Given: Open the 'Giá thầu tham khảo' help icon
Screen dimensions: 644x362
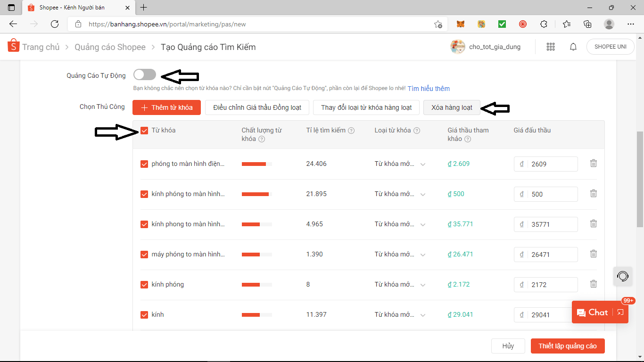Looking at the screenshot, I should 467,139.
